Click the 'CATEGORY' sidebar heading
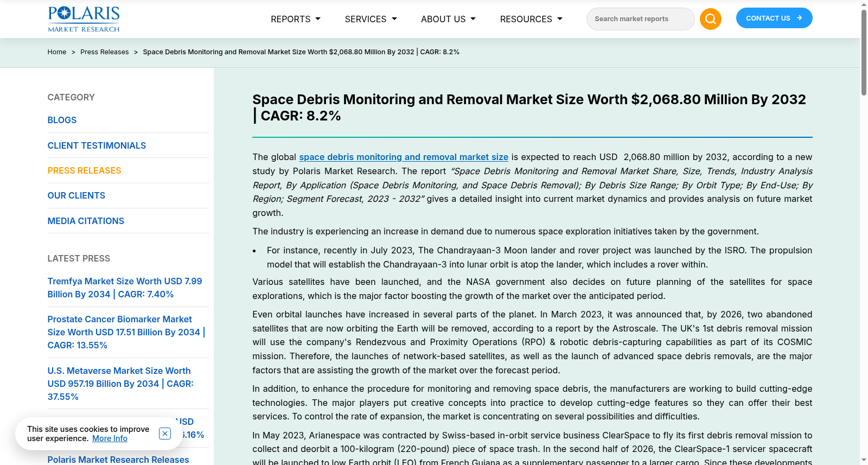 click(71, 97)
